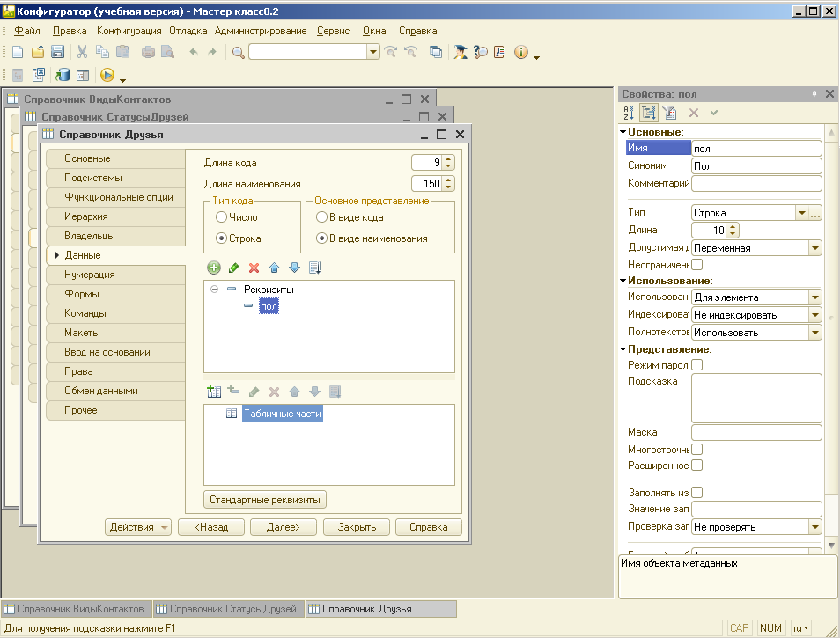Image resolution: width=840 pixels, height=638 pixels.
Task: Switch to the Нумерация tab
Action: (x=90, y=275)
